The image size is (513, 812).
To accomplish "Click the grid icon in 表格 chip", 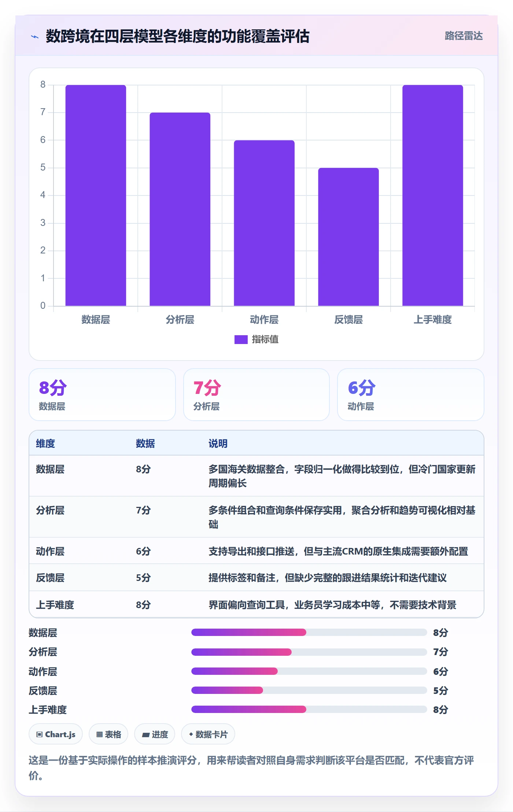I will 99,735.
